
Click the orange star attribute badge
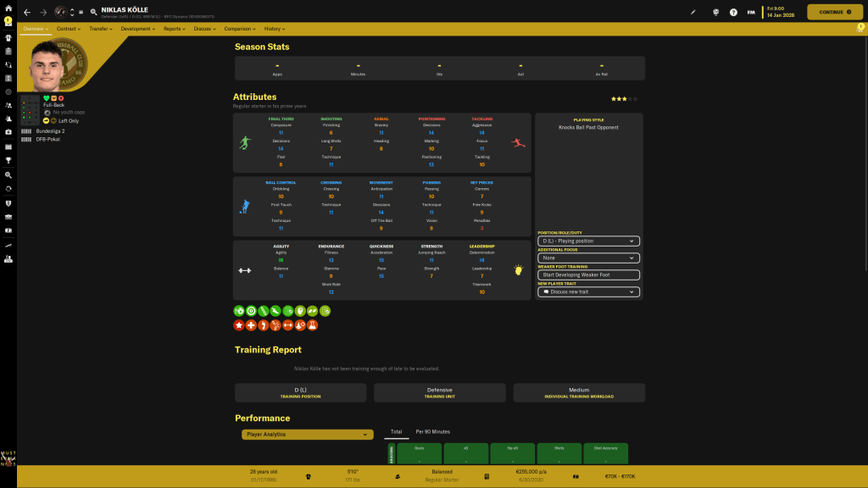pos(239,324)
